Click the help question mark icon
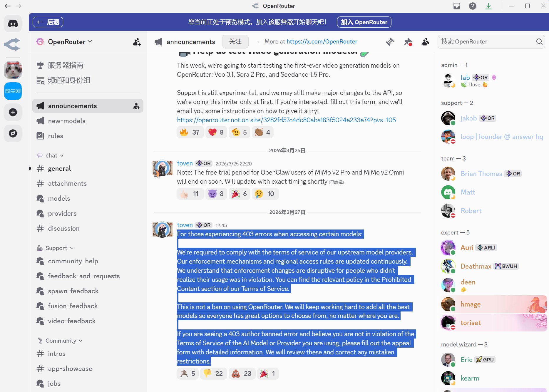Viewport: 549px width, 392px height. 473,6
